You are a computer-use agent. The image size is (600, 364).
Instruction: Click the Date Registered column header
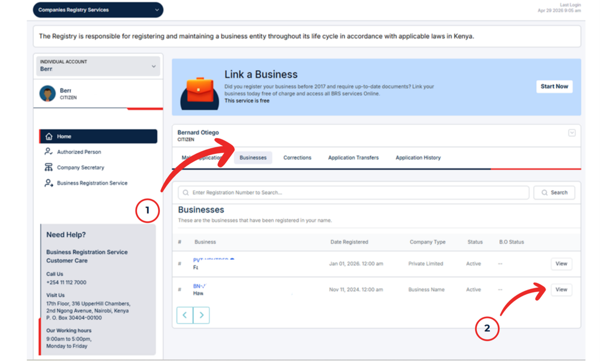click(x=349, y=242)
